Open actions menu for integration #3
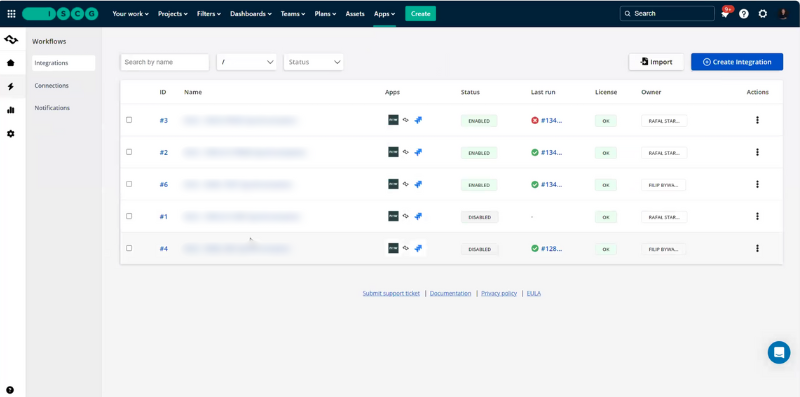 click(757, 120)
